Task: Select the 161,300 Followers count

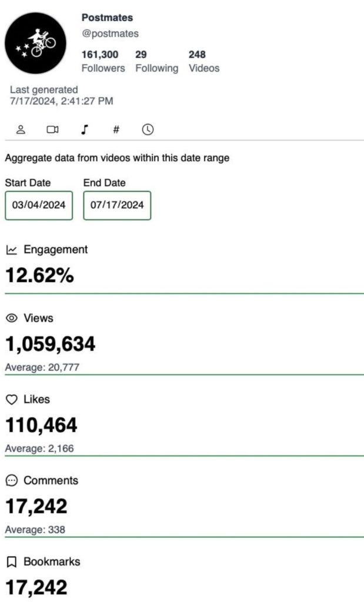Action: 103,61
